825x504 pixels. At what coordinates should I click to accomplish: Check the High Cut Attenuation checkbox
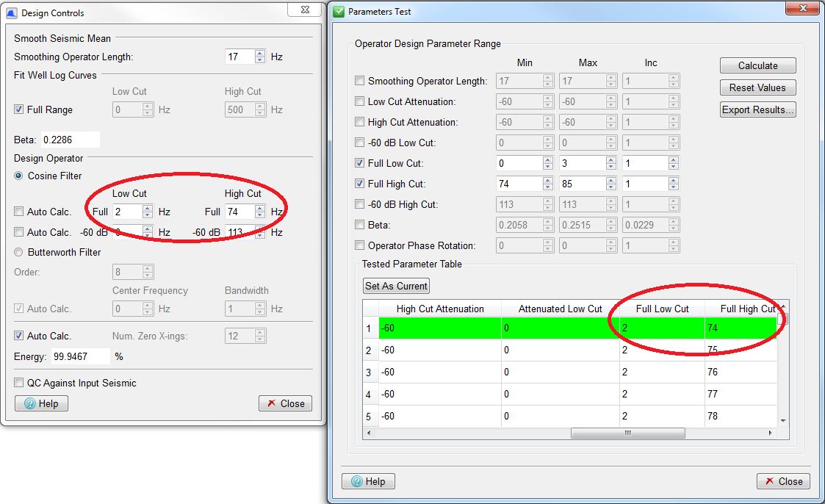[x=359, y=121]
